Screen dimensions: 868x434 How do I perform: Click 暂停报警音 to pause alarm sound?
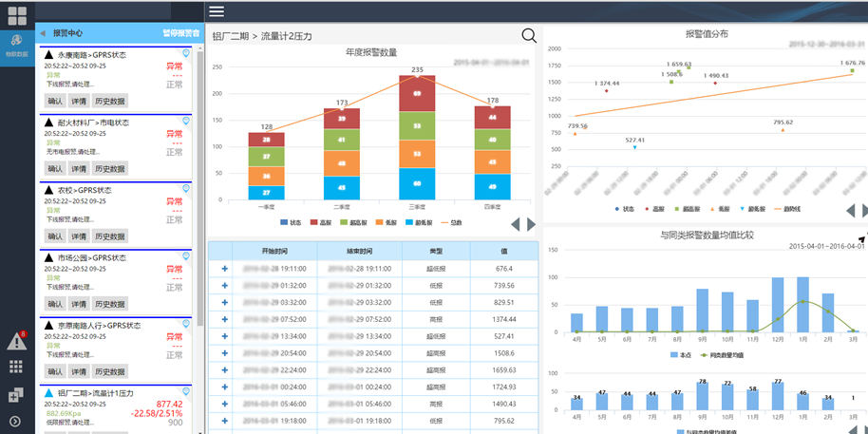(180, 33)
